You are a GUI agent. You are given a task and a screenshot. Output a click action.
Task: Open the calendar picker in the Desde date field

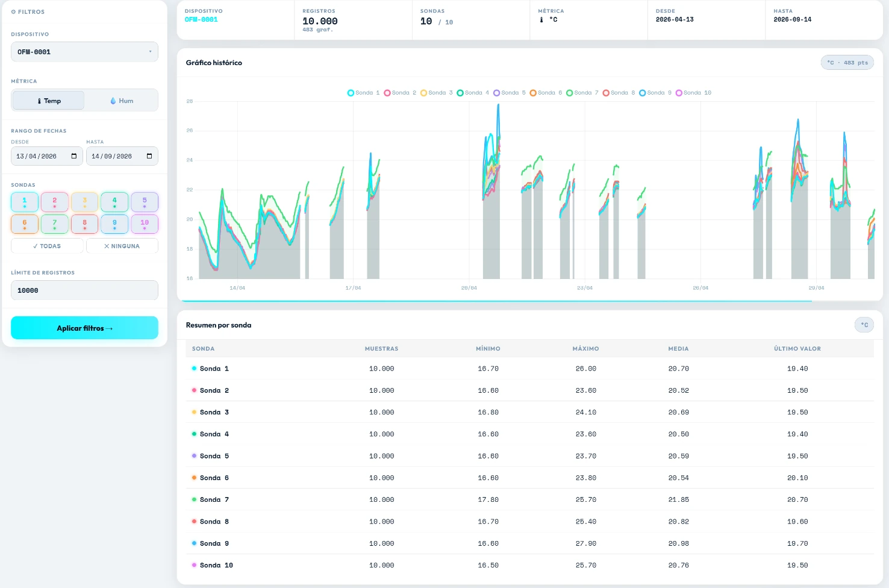point(74,156)
